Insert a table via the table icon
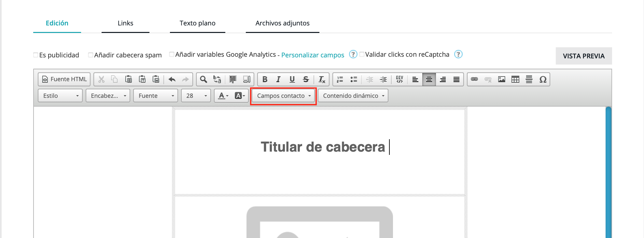 point(515,79)
